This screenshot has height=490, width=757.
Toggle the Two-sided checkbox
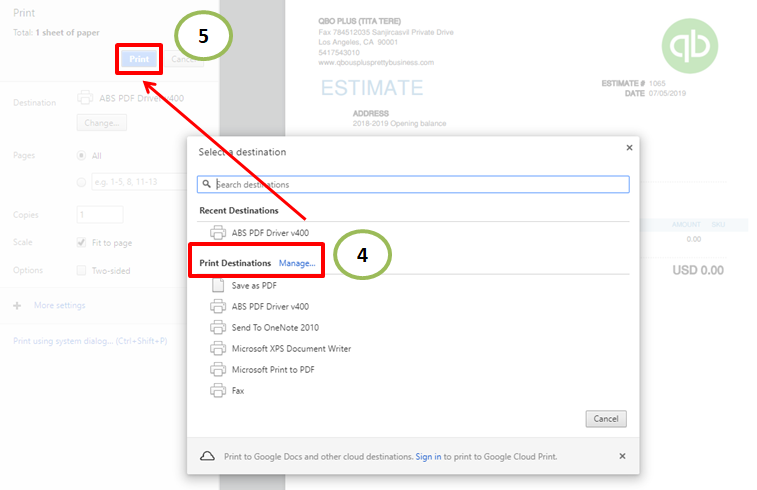coord(81,270)
